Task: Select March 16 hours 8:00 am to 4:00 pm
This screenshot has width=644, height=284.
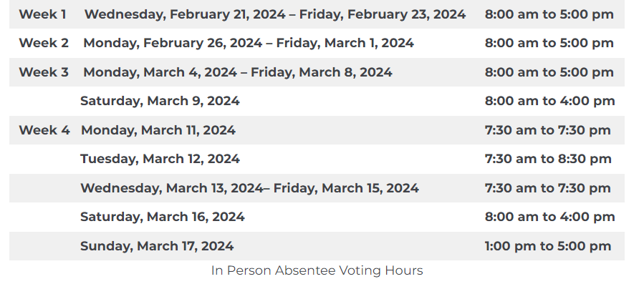Action: [x=550, y=217]
